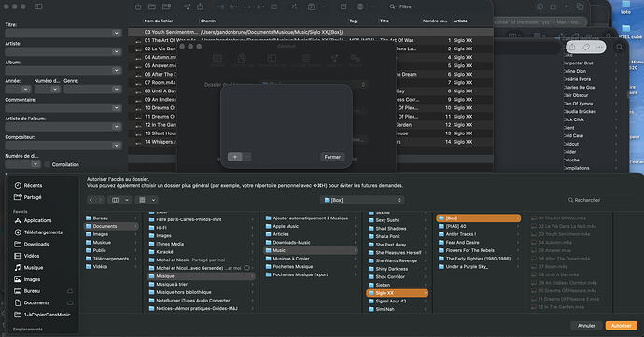Authorize folder access with the Autoriser button
This screenshot has height=337, width=644.
coord(621,326)
